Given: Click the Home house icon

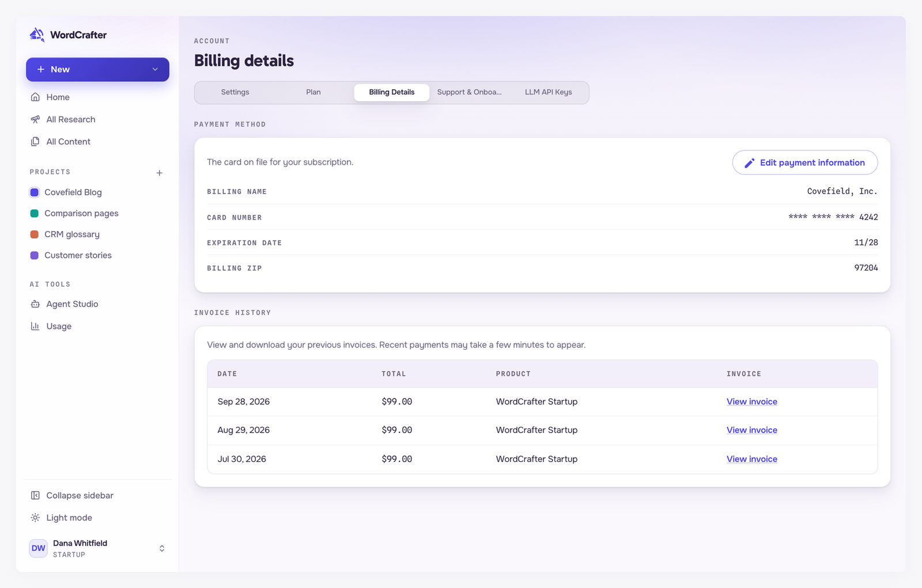Looking at the screenshot, I should [x=35, y=97].
